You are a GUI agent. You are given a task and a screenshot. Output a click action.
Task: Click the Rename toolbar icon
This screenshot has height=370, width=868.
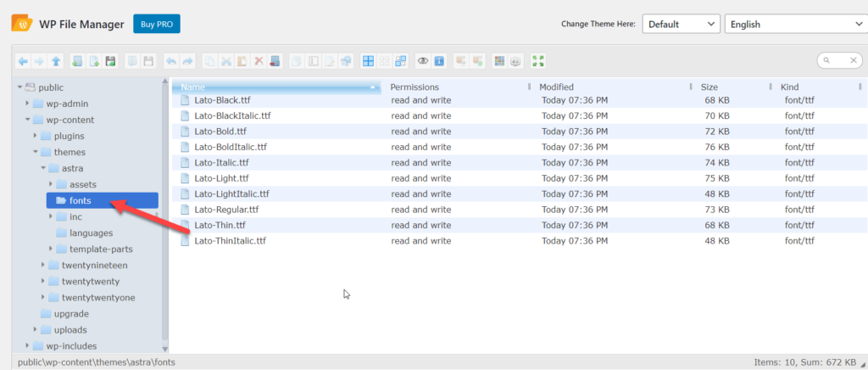pyautogui.click(x=314, y=61)
